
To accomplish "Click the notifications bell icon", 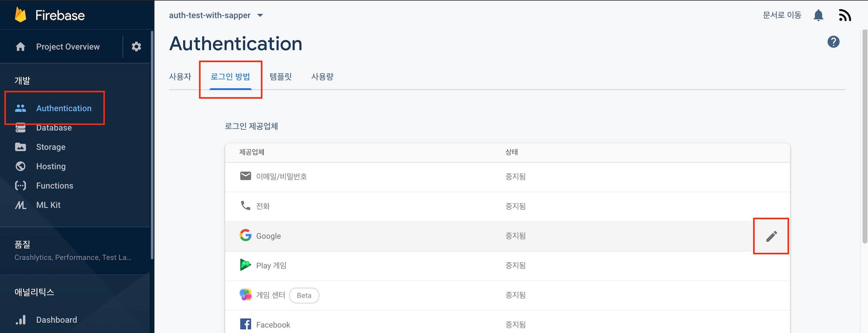I will click(818, 15).
